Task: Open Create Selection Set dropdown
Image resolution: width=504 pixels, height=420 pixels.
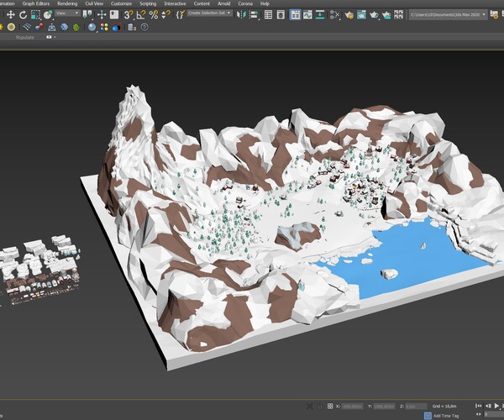Action: (209, 13)
